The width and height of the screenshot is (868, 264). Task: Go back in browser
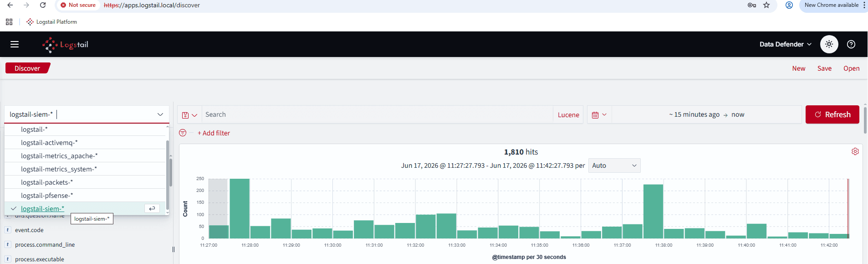point(10,5)
